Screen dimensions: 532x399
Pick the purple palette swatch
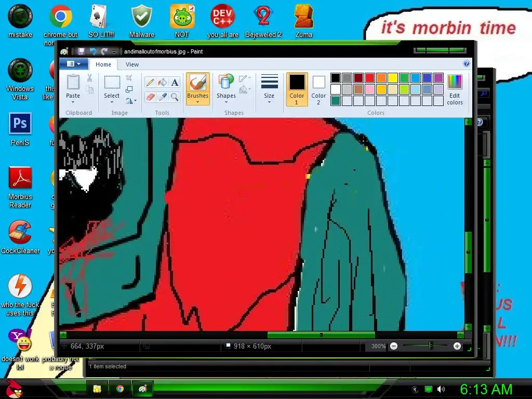tap(438, 78)
